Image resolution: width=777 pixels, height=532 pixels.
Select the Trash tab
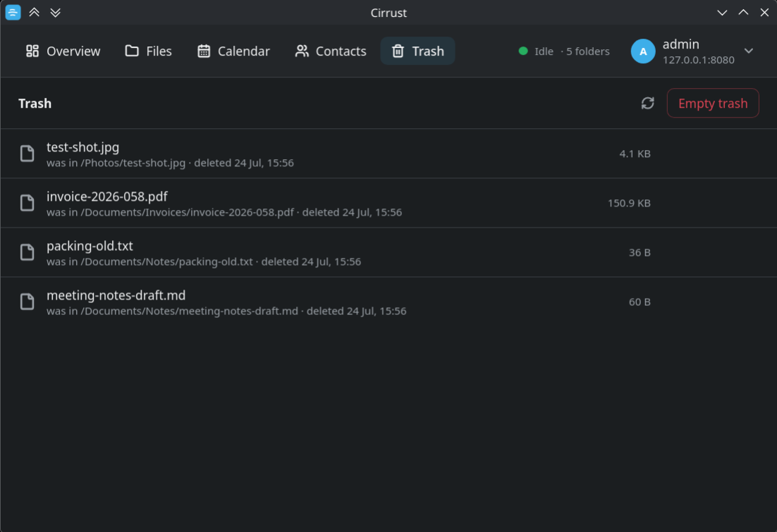point(417,51)
